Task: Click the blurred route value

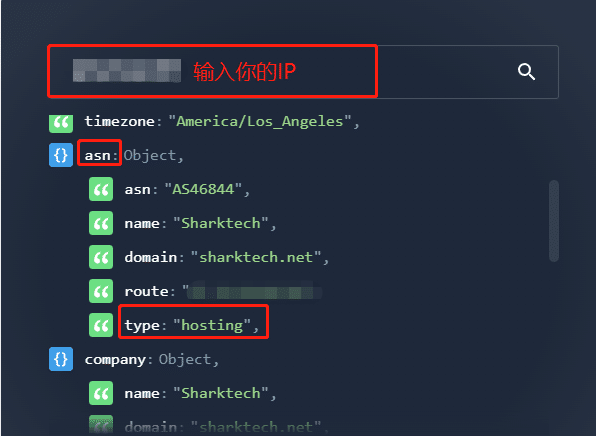Action: click(252, 291)
